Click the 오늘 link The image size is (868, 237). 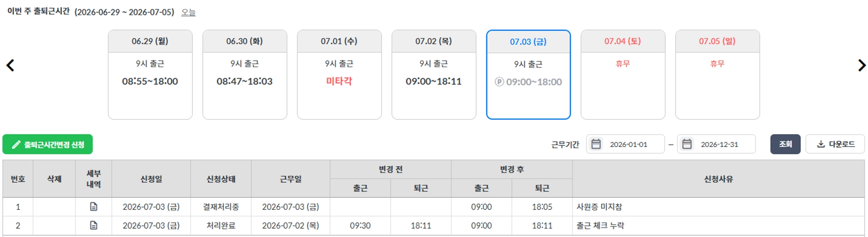point(188,12)
